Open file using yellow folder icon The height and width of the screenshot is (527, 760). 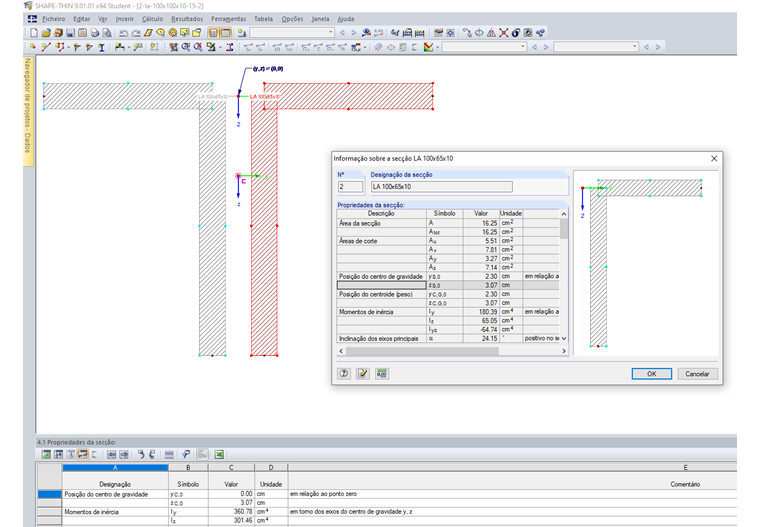point(46,33)
